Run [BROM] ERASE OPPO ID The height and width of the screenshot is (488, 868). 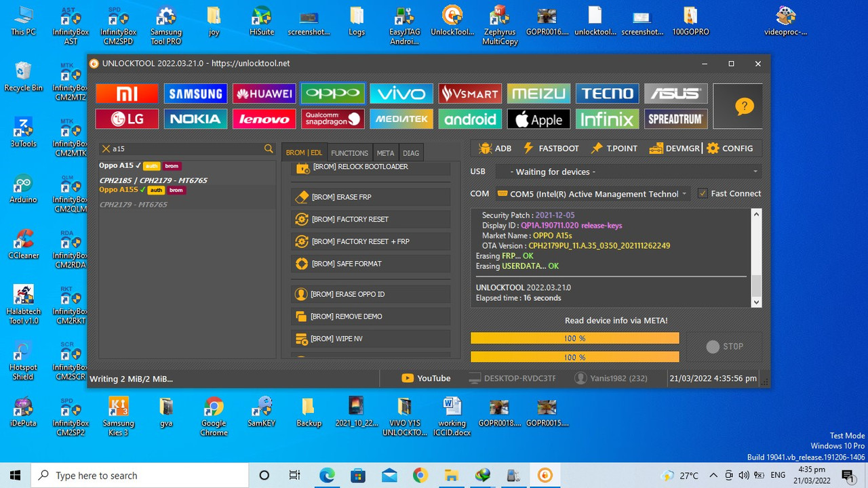371,294
